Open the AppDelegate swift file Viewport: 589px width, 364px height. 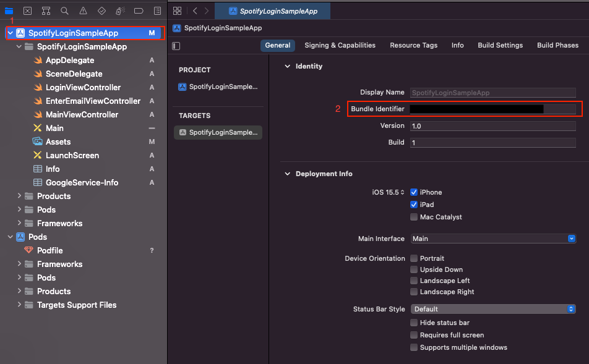click(70, 60)
